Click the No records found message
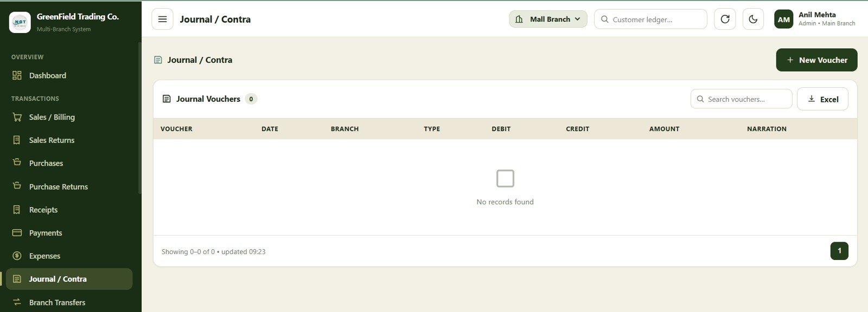 tap(505, 202)
